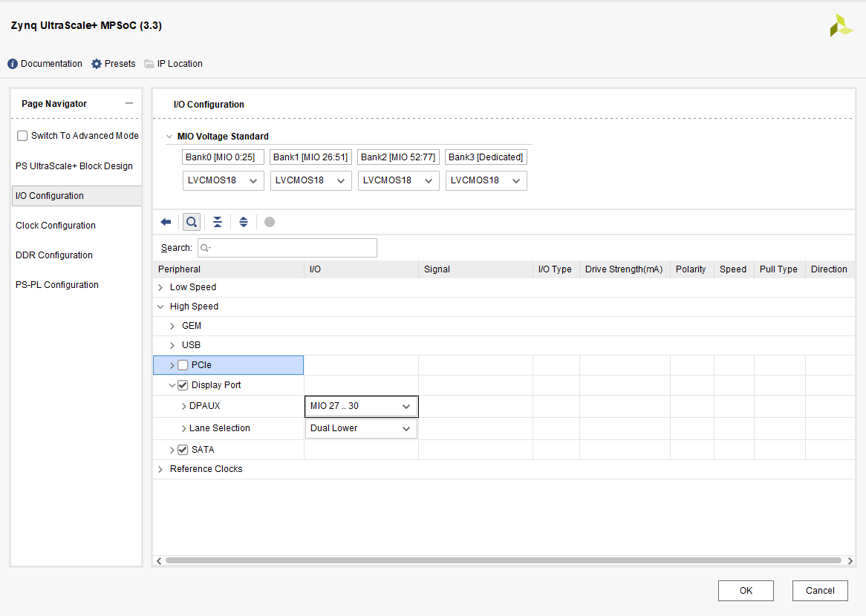Viewport: 866px width, 616px height.
Task: Open Bank0 voltage standard dropdown
Action: click(x=223, y=180)
